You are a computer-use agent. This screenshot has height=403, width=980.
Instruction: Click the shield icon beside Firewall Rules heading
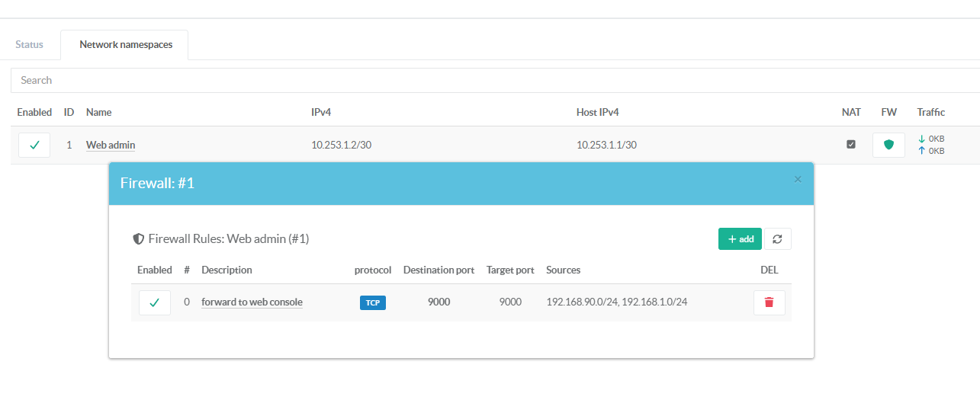click(x=138, y=239)
